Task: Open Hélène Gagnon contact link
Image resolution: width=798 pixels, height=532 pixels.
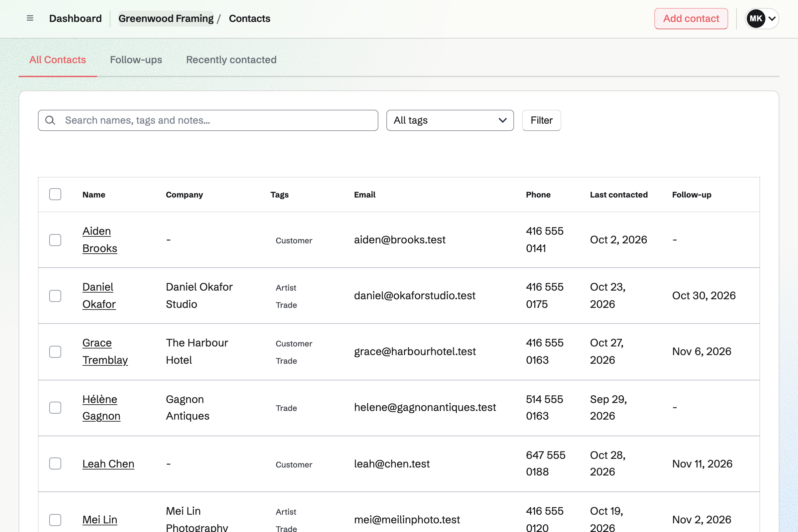Action: pos(101,408)
